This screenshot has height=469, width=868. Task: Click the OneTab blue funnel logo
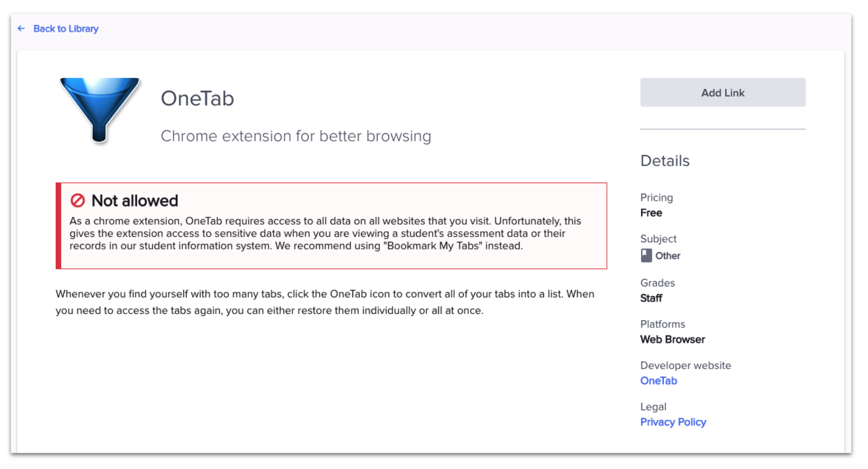point(99,110)
